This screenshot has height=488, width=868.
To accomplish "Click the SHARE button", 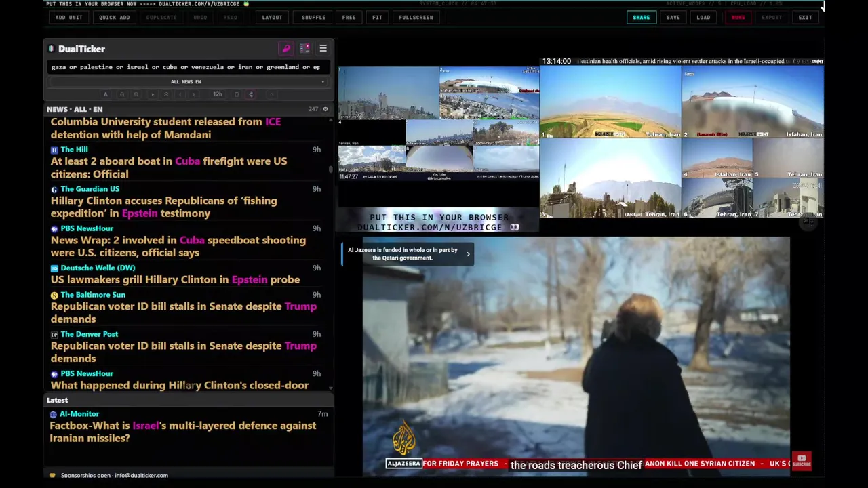I will coord(641,17).
